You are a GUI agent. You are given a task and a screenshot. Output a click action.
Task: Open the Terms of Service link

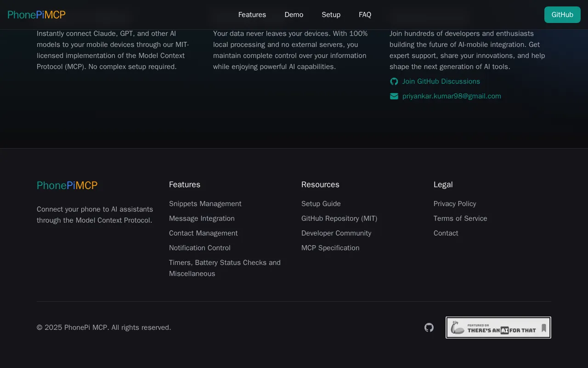pos(460,218)
